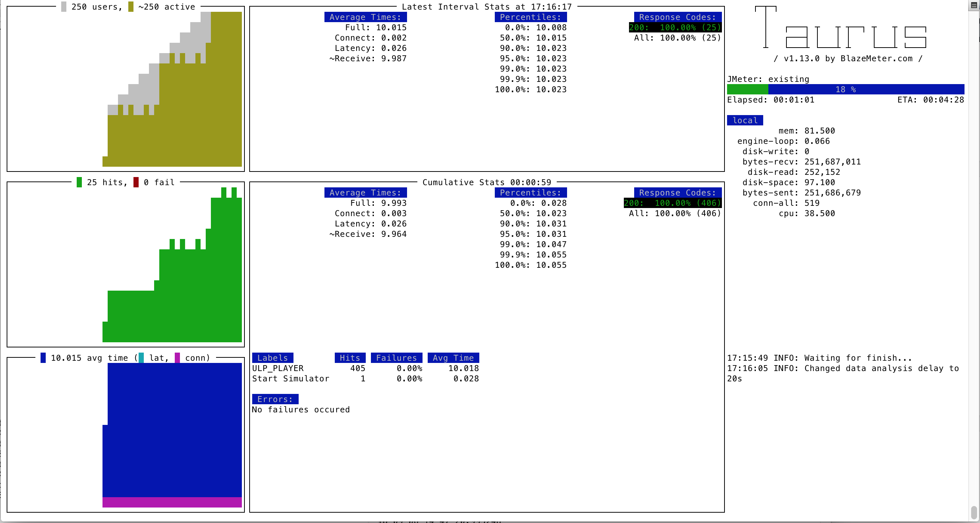Click the 50.0%: 10.015 percentile line

pos(533,38)
